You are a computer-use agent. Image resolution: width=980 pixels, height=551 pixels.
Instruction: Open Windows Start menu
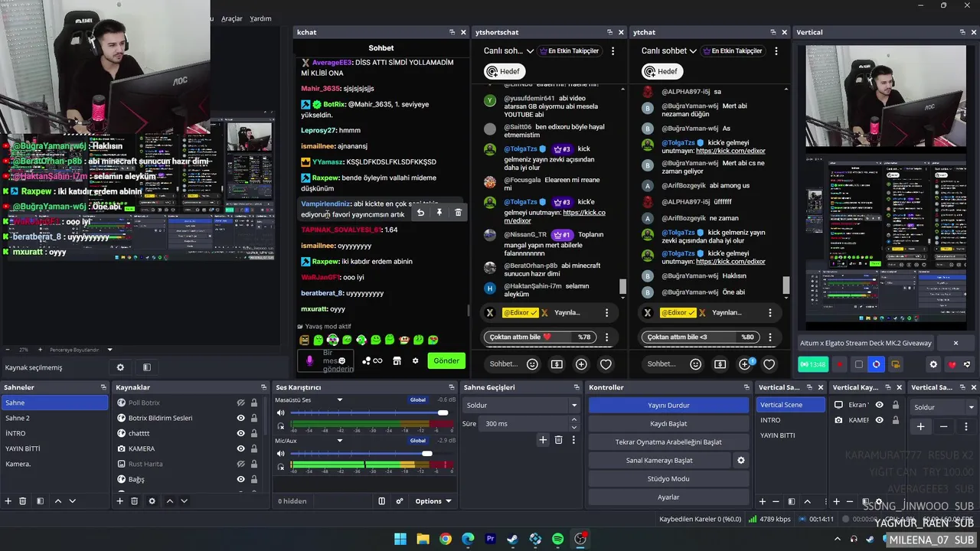400,539
